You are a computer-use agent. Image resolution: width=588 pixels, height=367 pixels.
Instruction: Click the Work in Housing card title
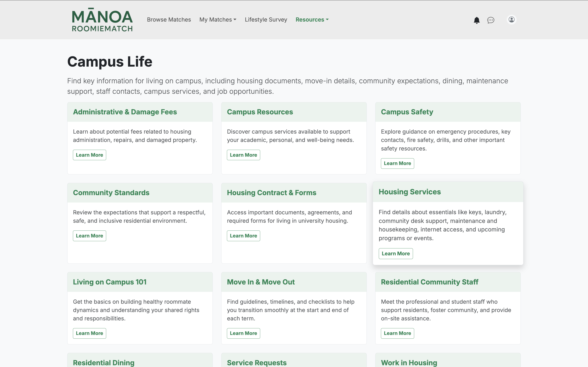(x=409, y=362)
